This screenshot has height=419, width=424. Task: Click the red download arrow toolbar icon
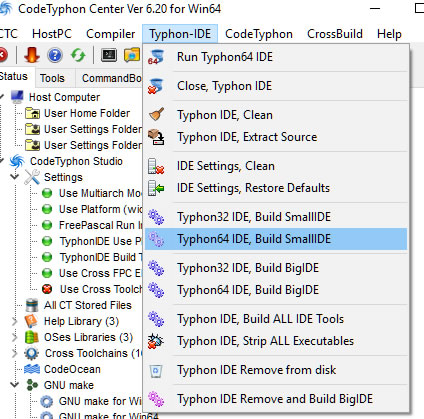pyautogui.click(x=32, y=55)
